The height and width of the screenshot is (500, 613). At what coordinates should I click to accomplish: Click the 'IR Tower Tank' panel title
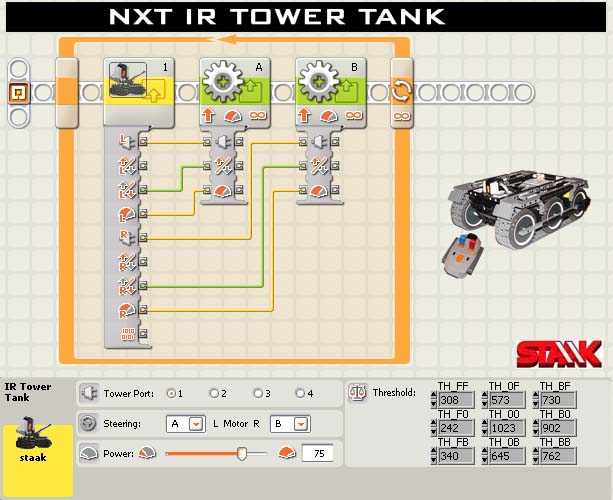[28, 392]
